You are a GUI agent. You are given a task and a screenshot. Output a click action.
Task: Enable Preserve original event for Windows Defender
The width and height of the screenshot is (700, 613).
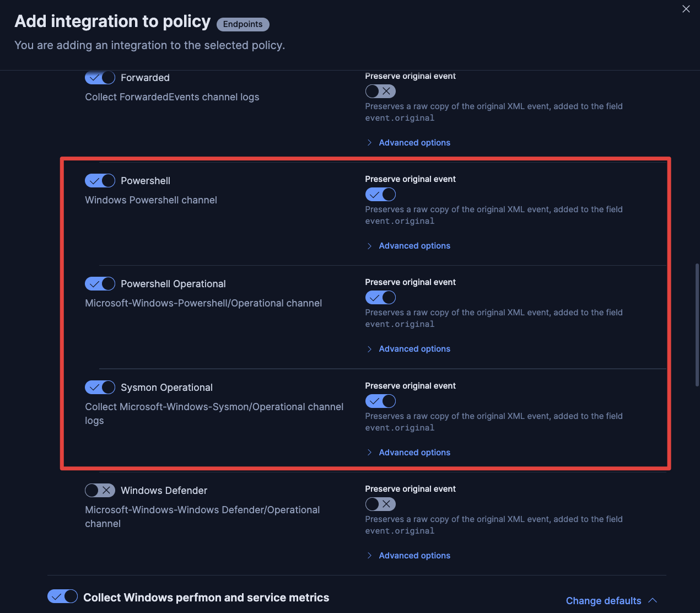380,504
